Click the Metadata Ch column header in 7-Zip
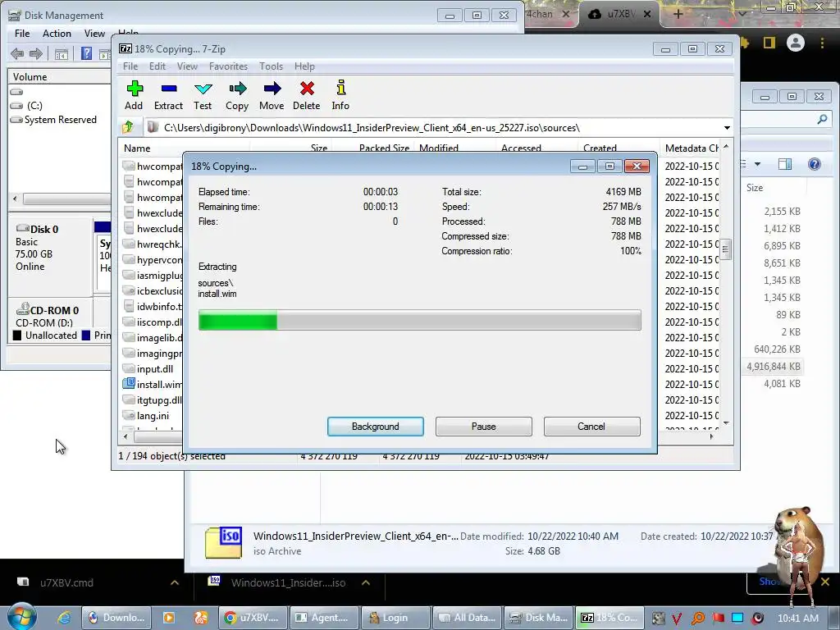 point(691,148)
